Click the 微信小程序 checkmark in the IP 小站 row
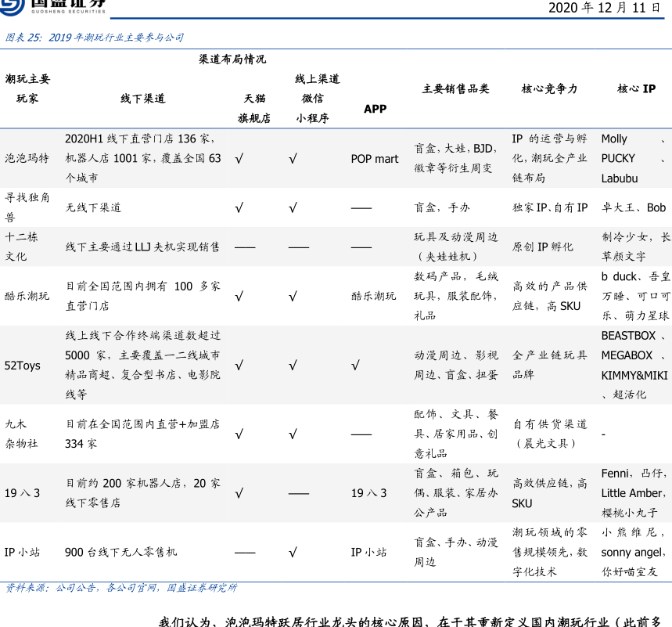Viewport: 672px width, 627px height. 293,553
